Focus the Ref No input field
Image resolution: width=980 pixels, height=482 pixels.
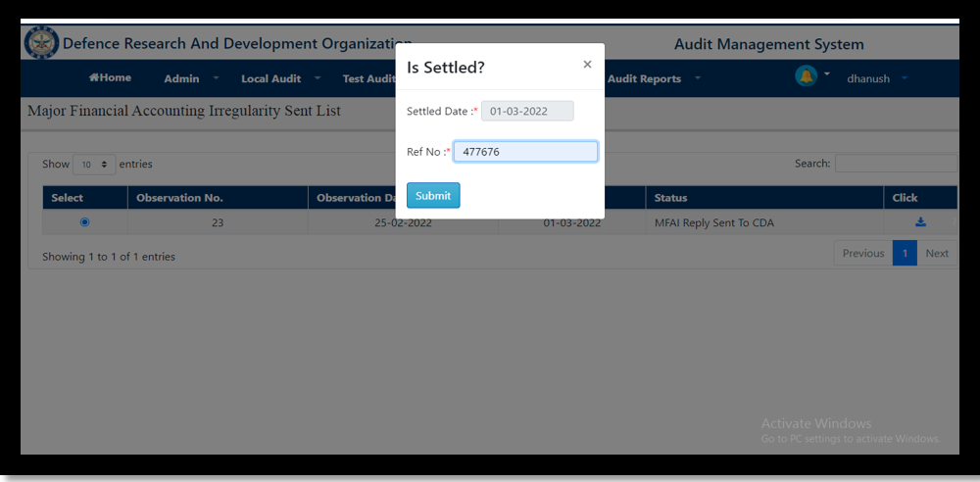click(525, 152)
